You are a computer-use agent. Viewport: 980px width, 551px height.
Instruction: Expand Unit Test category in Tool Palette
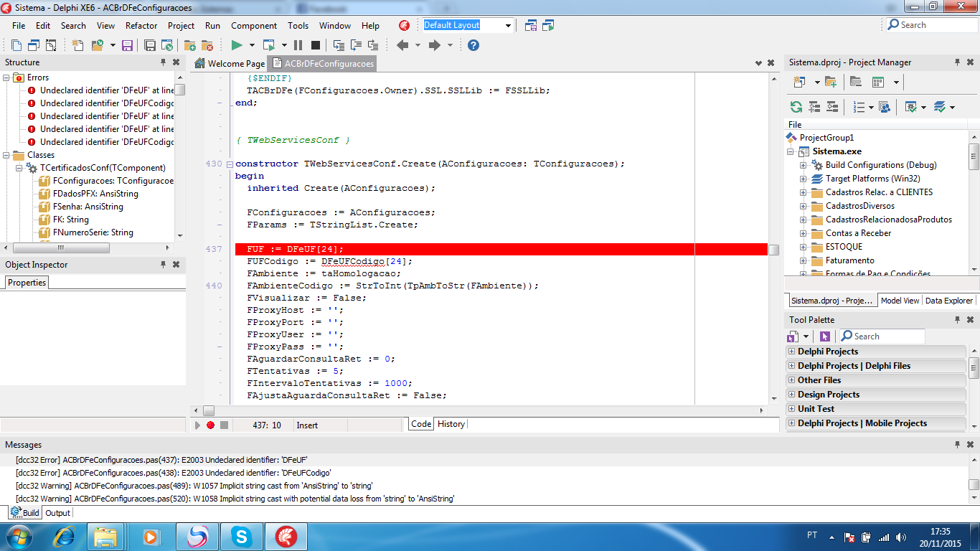pos(792,409)
